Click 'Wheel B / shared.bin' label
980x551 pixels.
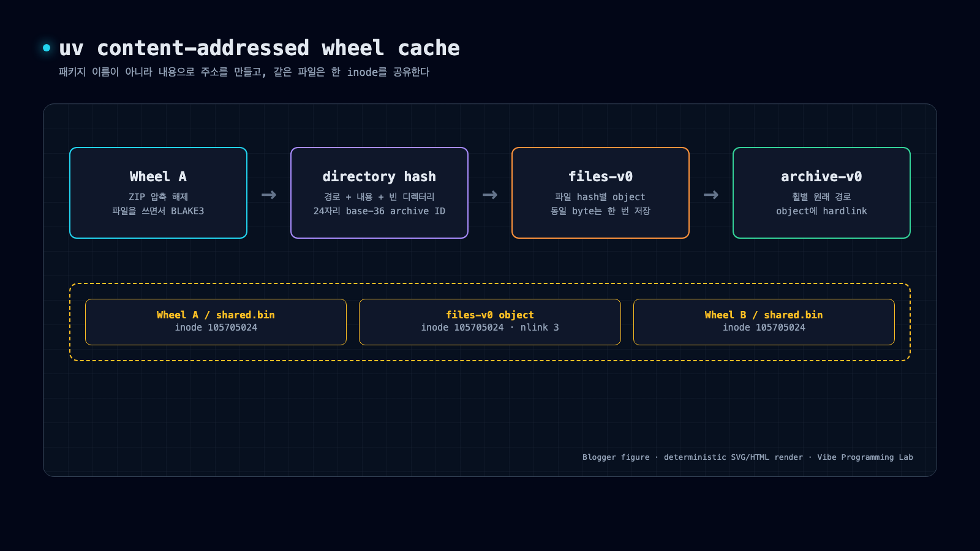[764, 315]
